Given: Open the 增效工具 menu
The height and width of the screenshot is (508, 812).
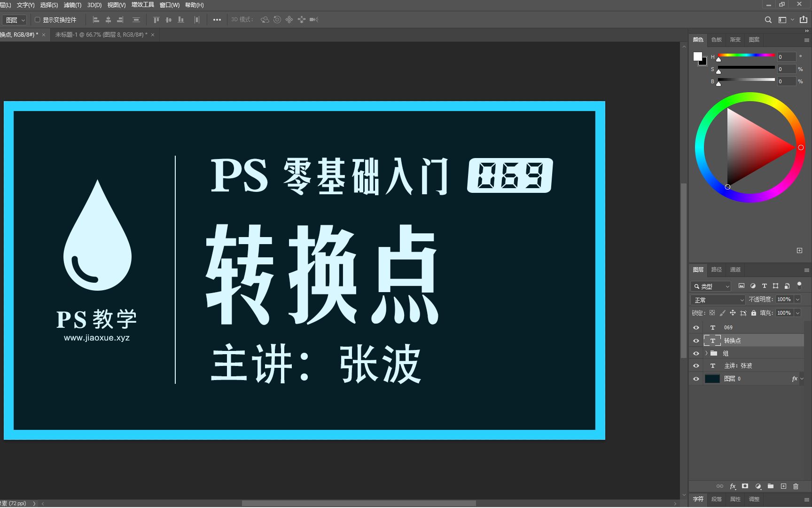Looking at the screenshot, I should coord(142,5).
